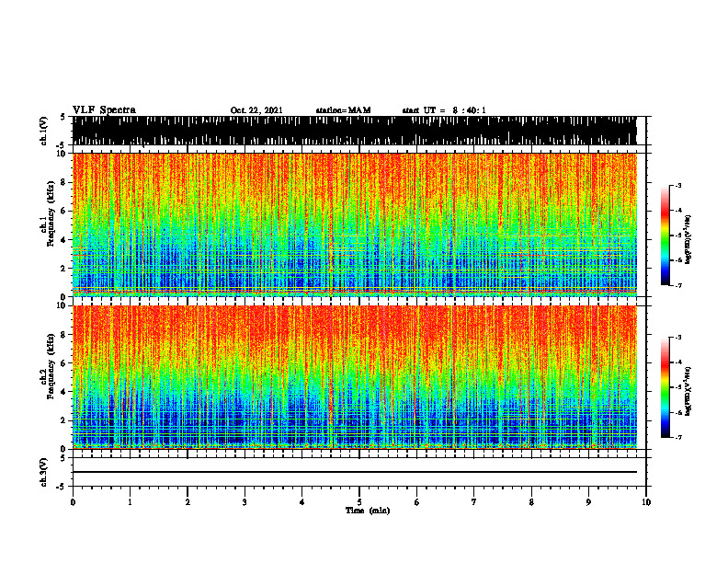Click the "-7" value on ch.1 colorbar
The image size is (728, 563).
point(678,285)
